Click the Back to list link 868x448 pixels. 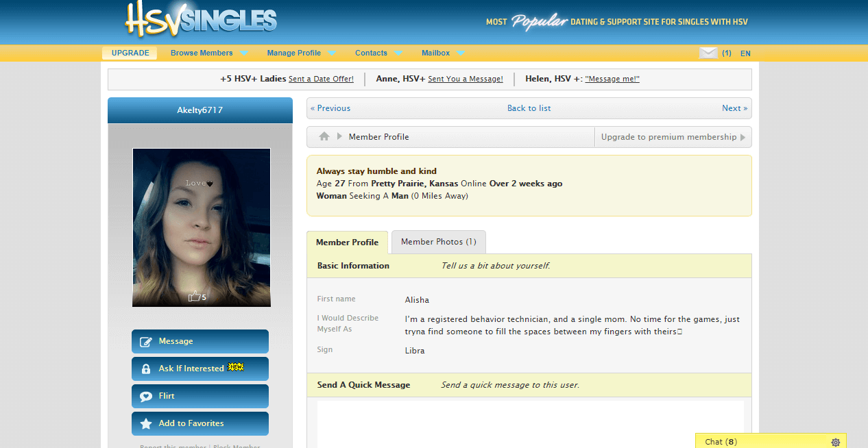[x=529, y=108]
